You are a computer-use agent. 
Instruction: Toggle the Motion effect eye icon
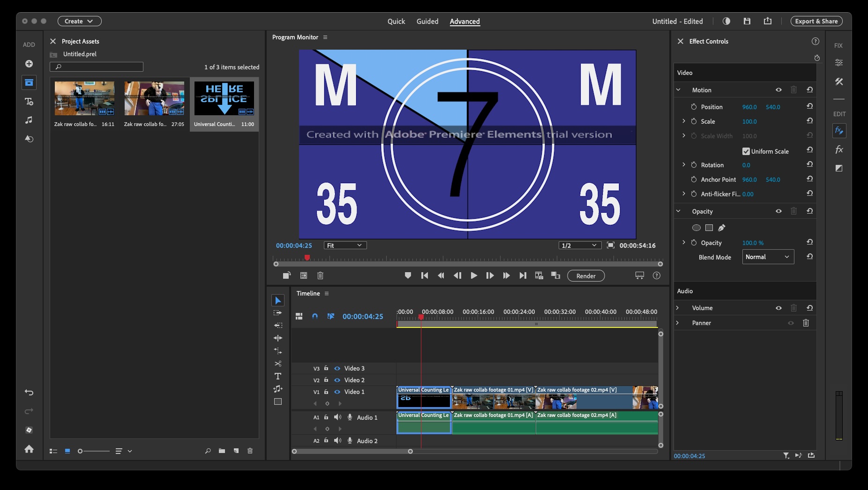[778, 90]
